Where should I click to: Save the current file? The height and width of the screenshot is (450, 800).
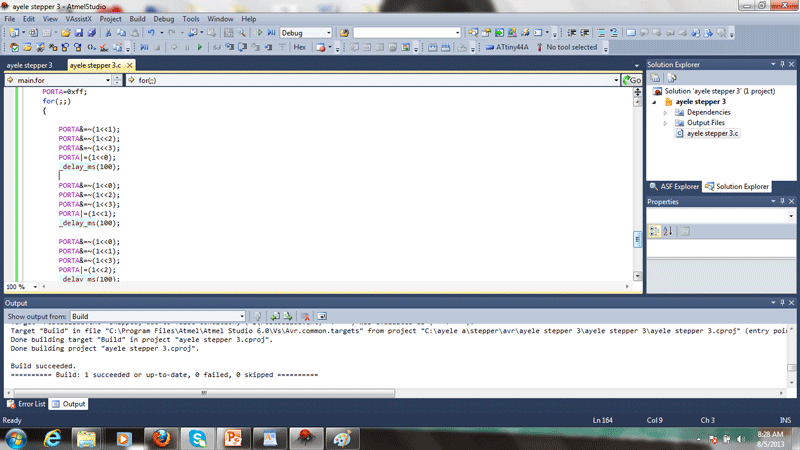tap(79, 33)
